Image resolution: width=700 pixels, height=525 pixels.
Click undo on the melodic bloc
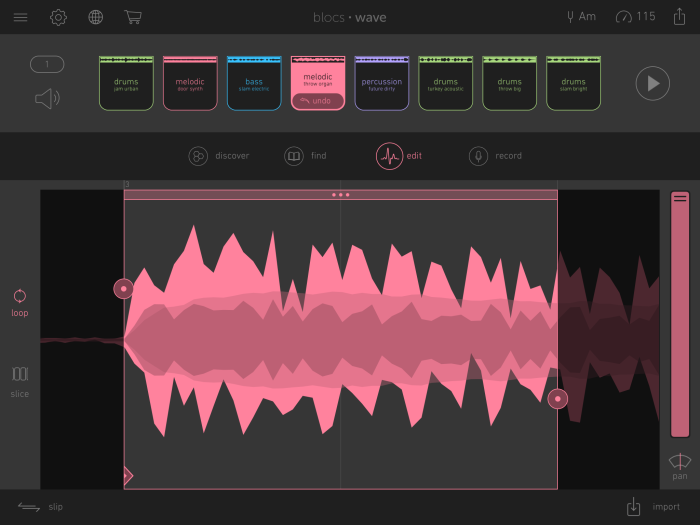318,101
